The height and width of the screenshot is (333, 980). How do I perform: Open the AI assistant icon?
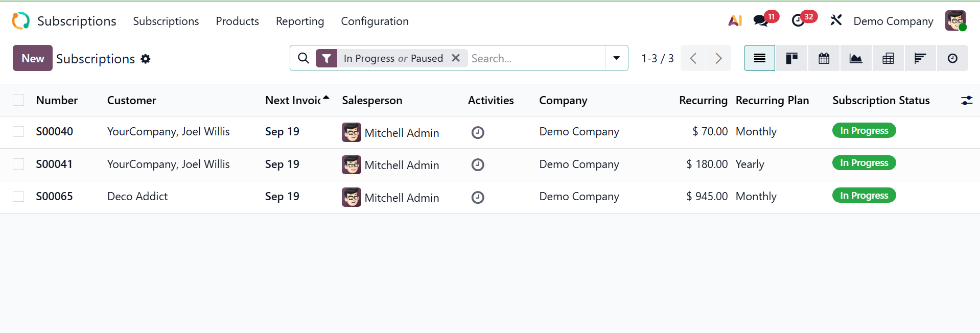(x=735, y=21)
